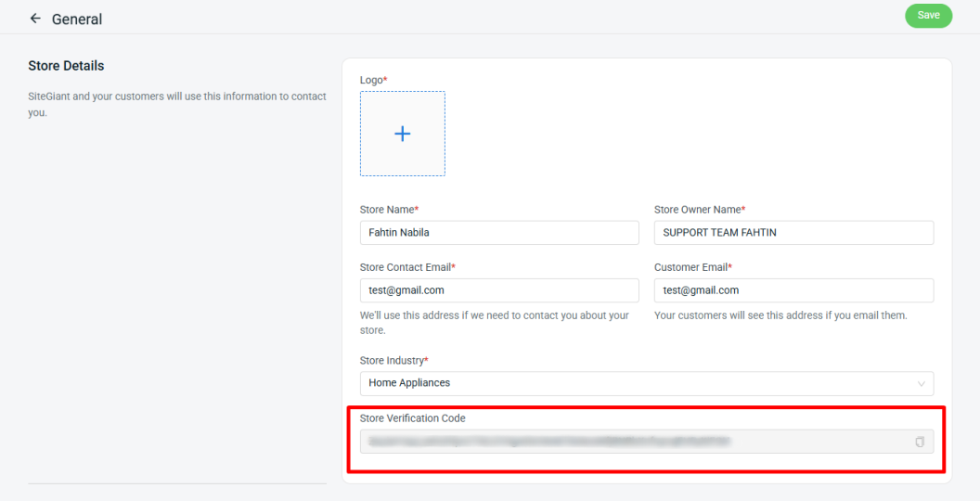Click the Store Owner Name label

click(x=699, y=210)
